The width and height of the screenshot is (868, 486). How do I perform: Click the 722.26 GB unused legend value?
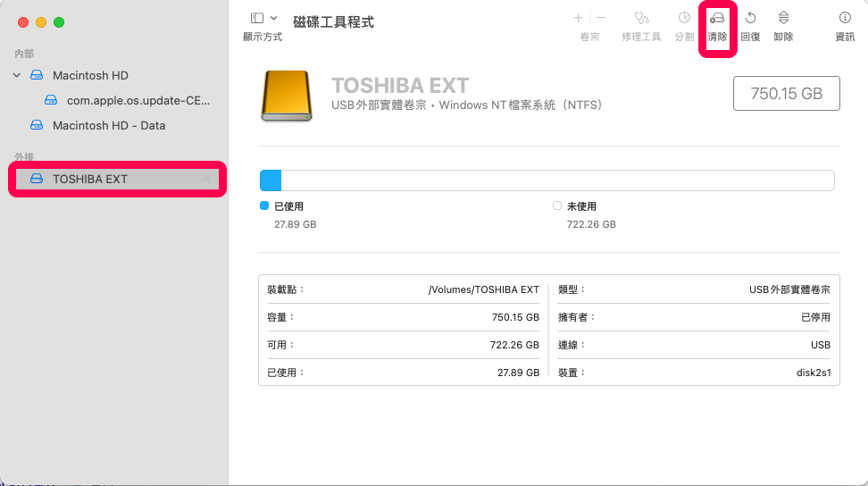[591, 224]
